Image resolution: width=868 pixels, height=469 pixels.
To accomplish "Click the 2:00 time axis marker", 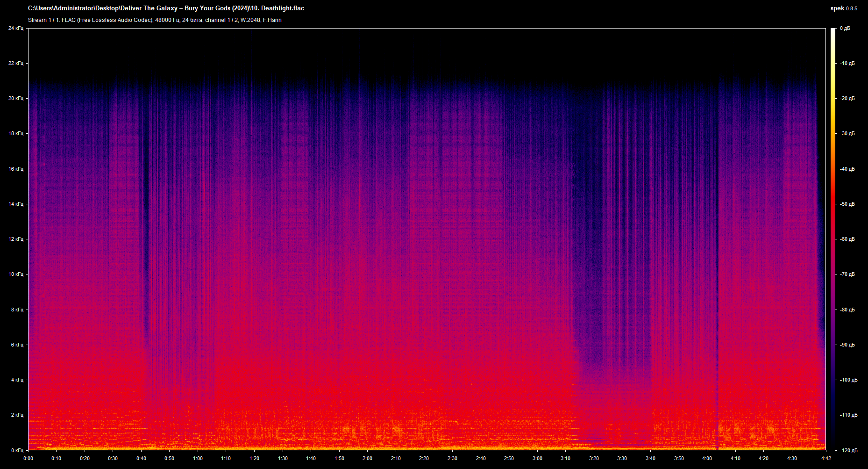I will pyautogui.click(x=368, y=458).
